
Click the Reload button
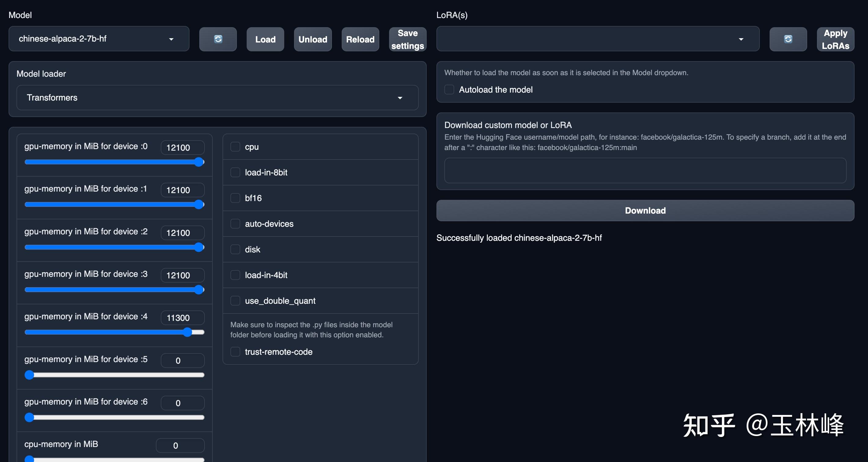point(360,39)
